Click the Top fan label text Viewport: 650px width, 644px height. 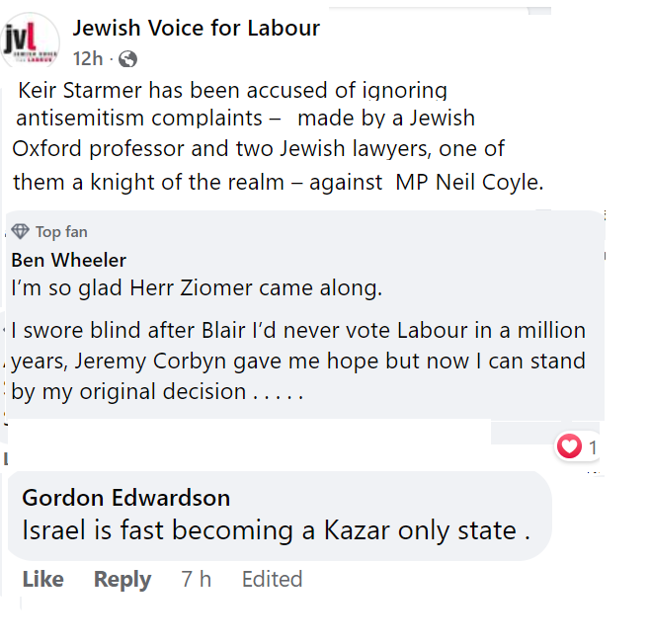(61, 232)
